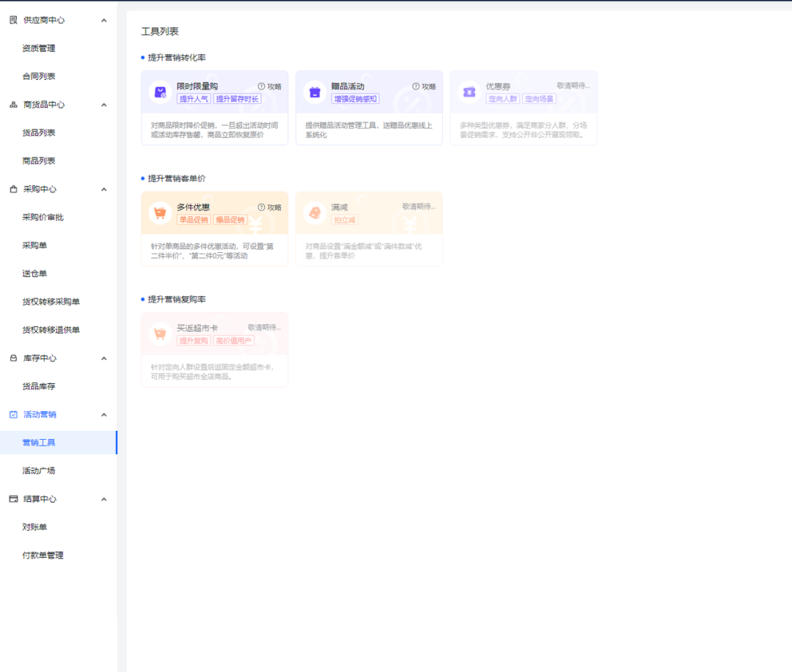Image resolution: width=792 pixels, height=672 pixels.
Task: Click the 采购中心 bag icon
Action: (14, 189)
